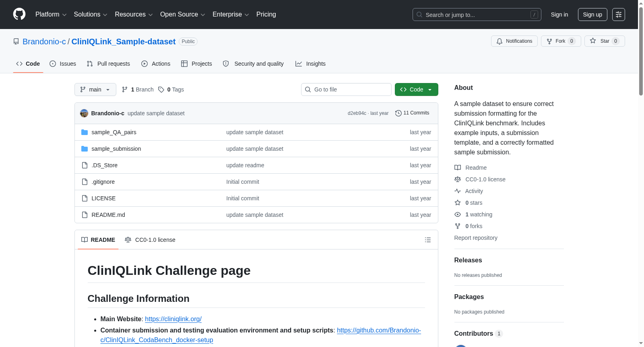Expand the Open Source menu
644x347 pixels.
pyautogui.click(x=183, y=15)
